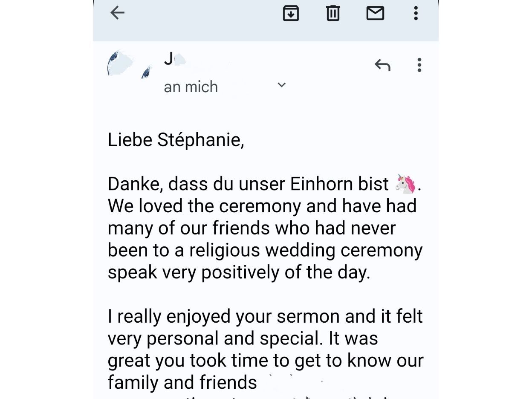Viewport: 532px width, 399px height.
Task: Mark the email as unread
Action: tap(375, 13)
